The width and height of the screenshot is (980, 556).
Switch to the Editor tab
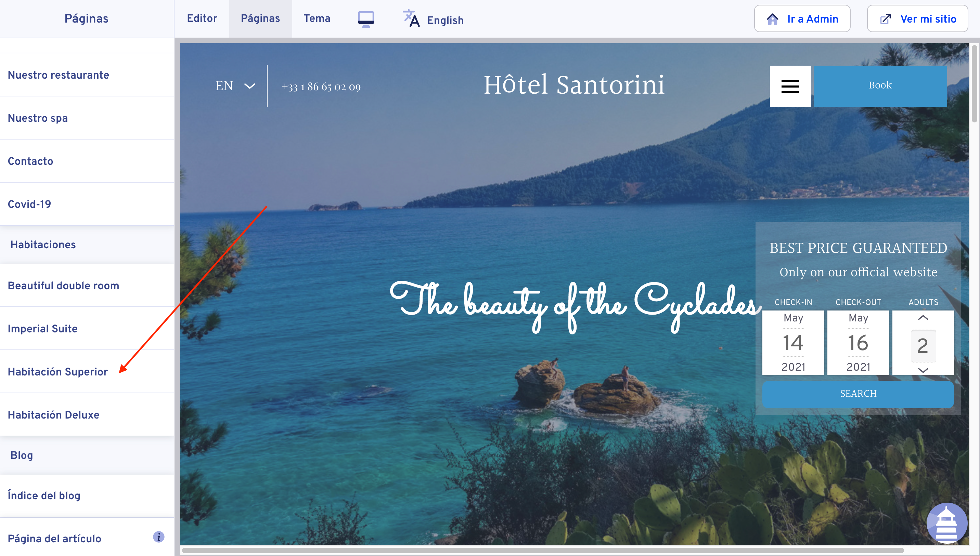[202, 19]
